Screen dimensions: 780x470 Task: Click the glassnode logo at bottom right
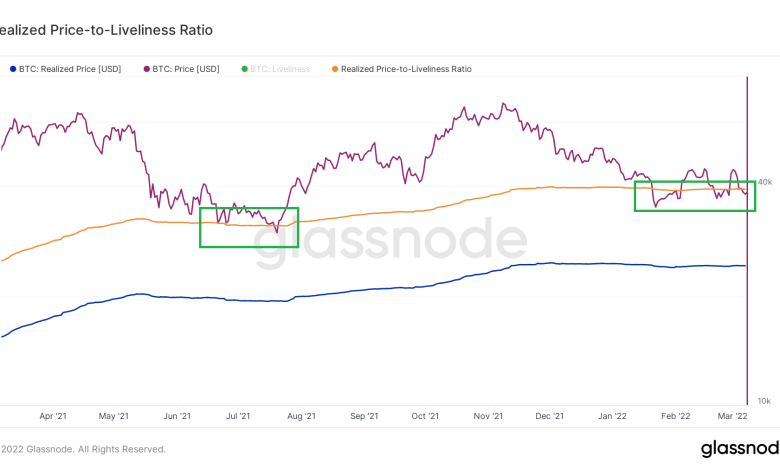(x=740, y=448)
